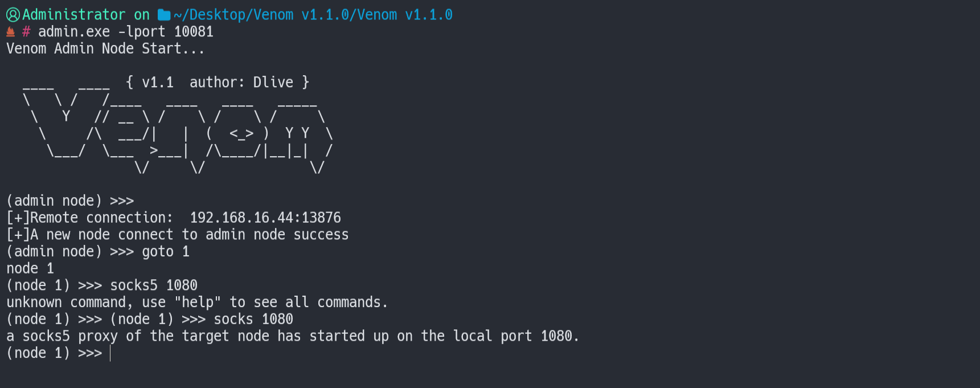Click the remote IP 192.168.16.44:13876

point(265,218)
